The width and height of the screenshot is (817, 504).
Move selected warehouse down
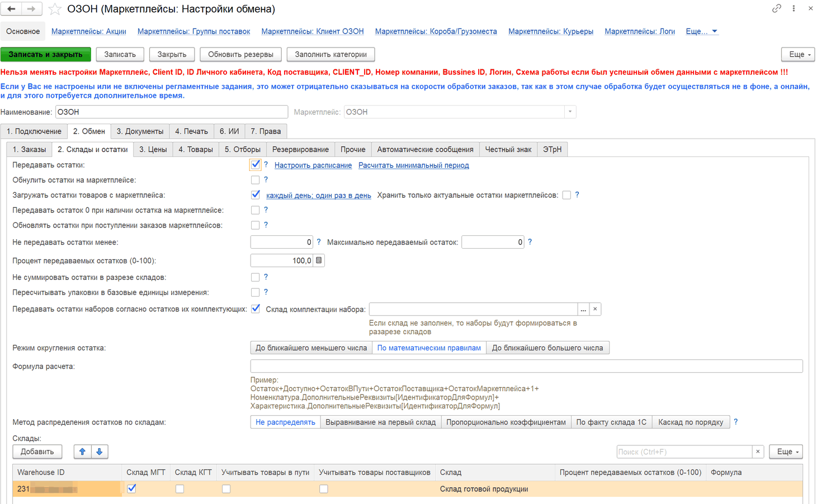[100, 451]
